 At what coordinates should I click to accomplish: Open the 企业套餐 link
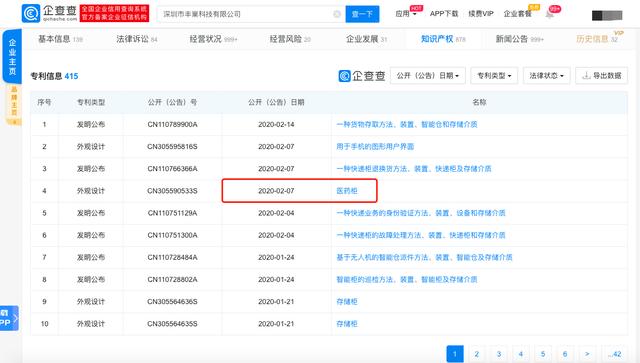518,13
